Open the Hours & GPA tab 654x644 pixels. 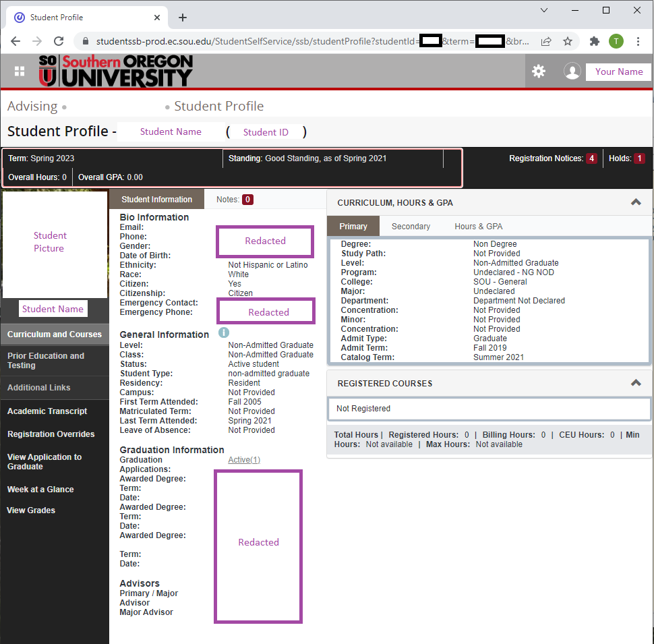(x=478, y=227)
